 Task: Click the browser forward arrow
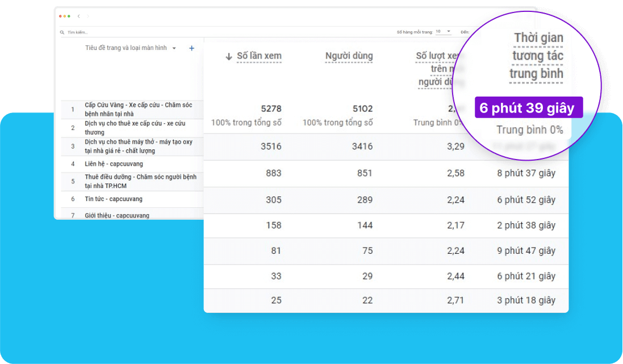(x=88, y=16)
